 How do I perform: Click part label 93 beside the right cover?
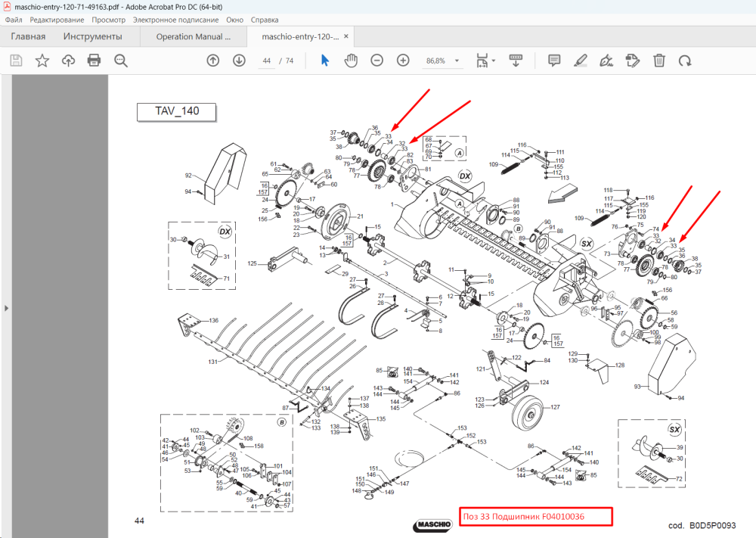point(637,387)
